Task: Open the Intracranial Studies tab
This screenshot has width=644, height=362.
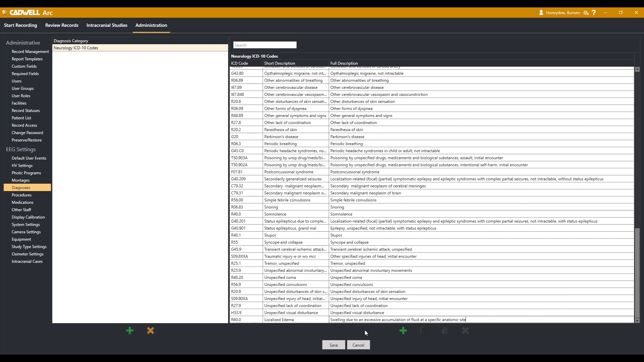Action: 107,25
